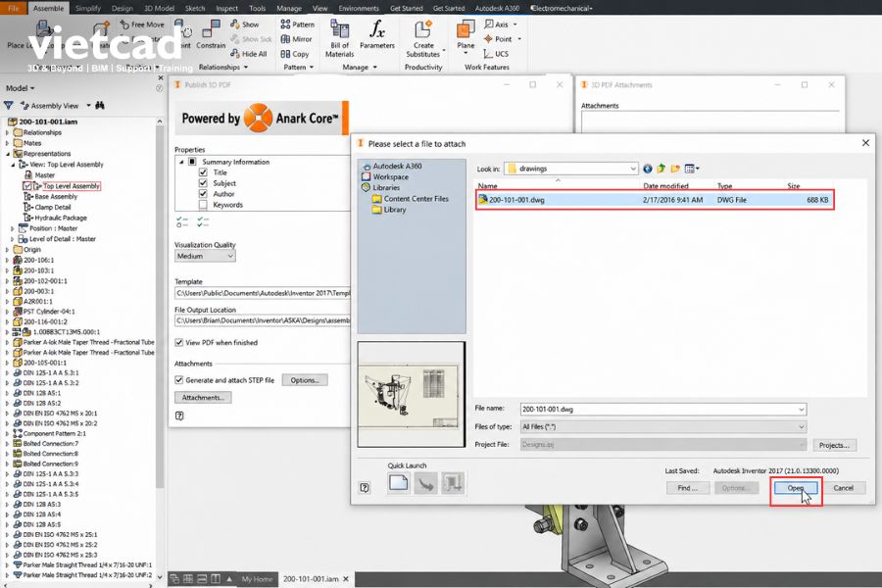This screenshot has width=882, height=588.
Task: Go back to previous folder in file dialog
Action: tap(648, 169)
